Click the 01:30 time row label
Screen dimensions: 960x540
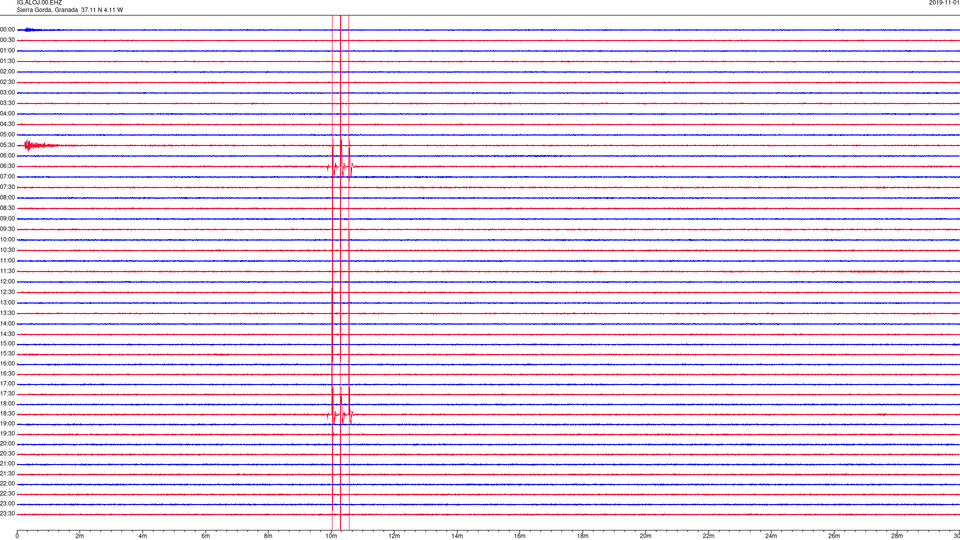[7, 61]
